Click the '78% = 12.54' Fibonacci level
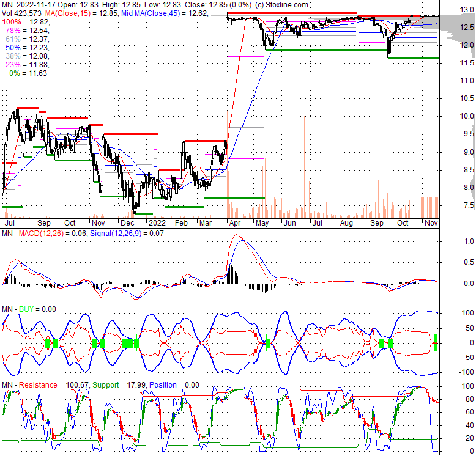 click(x=28, y=31)
